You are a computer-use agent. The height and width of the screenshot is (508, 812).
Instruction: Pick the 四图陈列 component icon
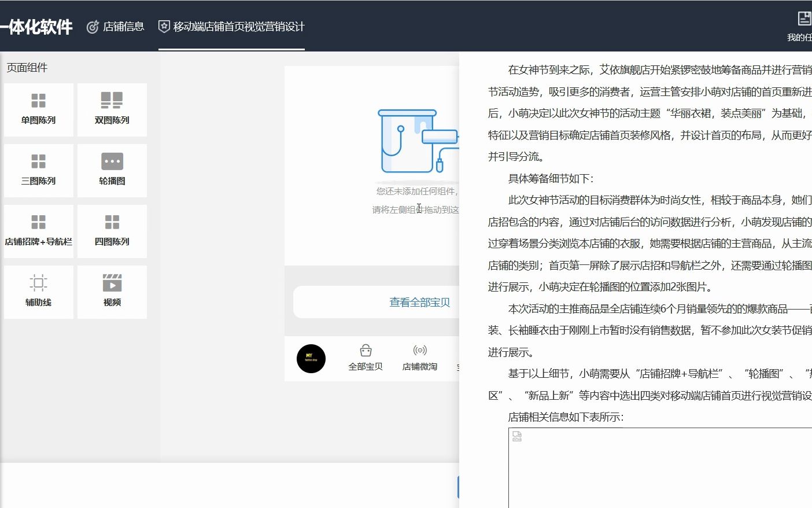pos(111,221)
